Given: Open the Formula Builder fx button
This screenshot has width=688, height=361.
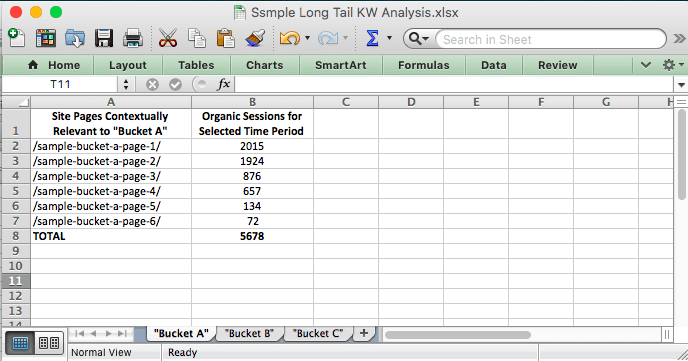Looking at the screenshot, I should tap(223, 84).
